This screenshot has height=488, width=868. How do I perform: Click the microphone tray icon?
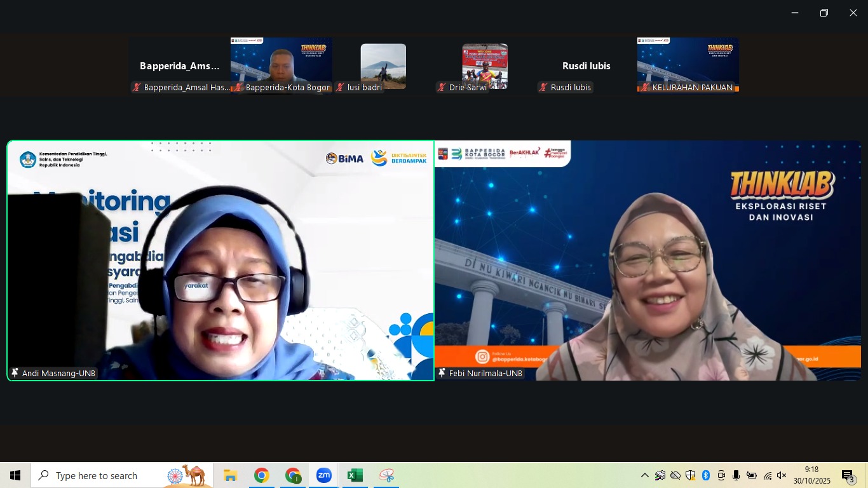pyautogui.click(x=736, y=475)
